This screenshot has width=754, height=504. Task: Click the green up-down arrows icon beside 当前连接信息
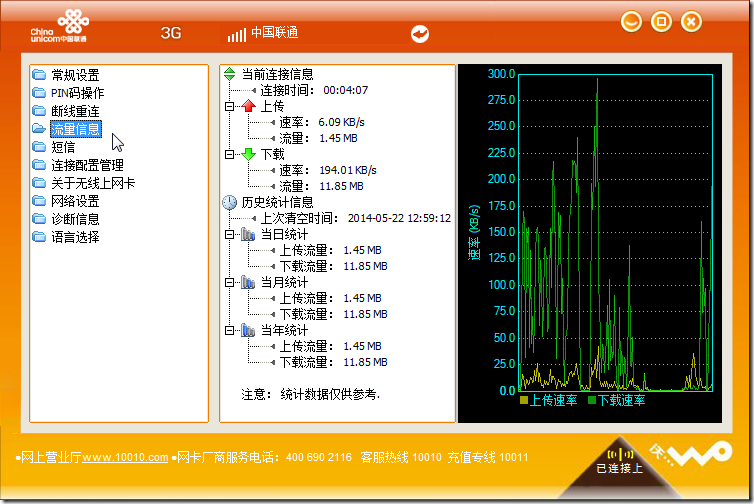point(230,74)
